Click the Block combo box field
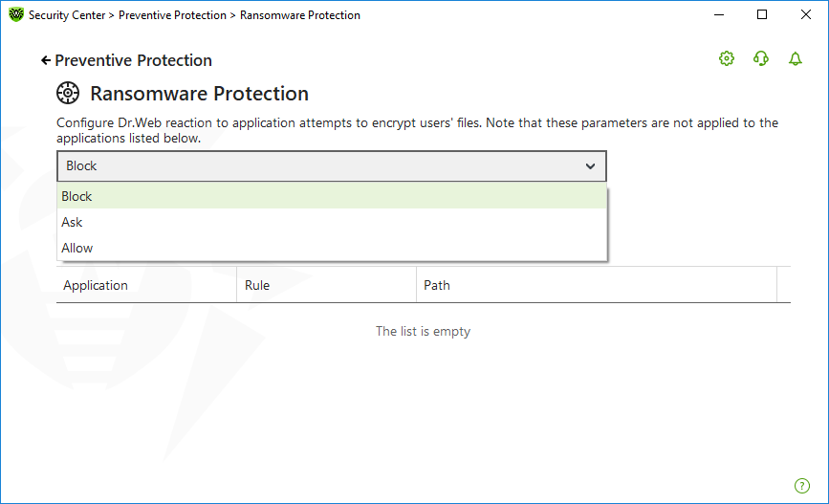The image size is (829, 504). tap(332, 166)
